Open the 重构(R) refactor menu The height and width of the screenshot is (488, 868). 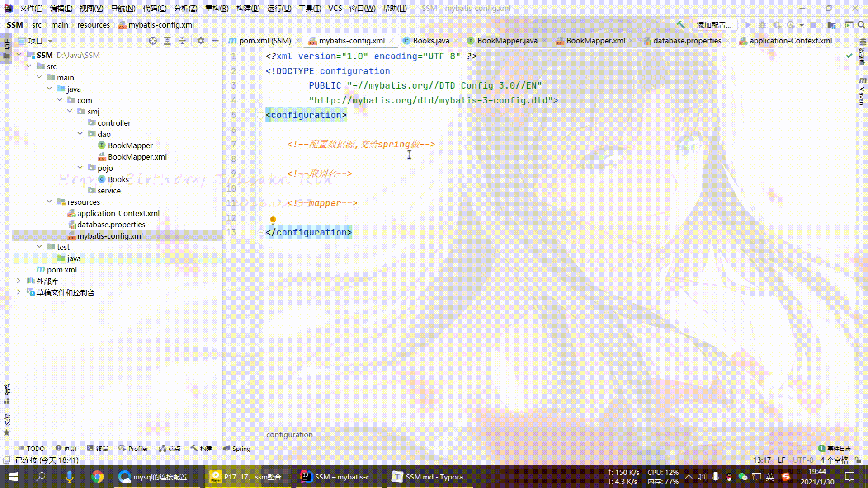point(217,8)
